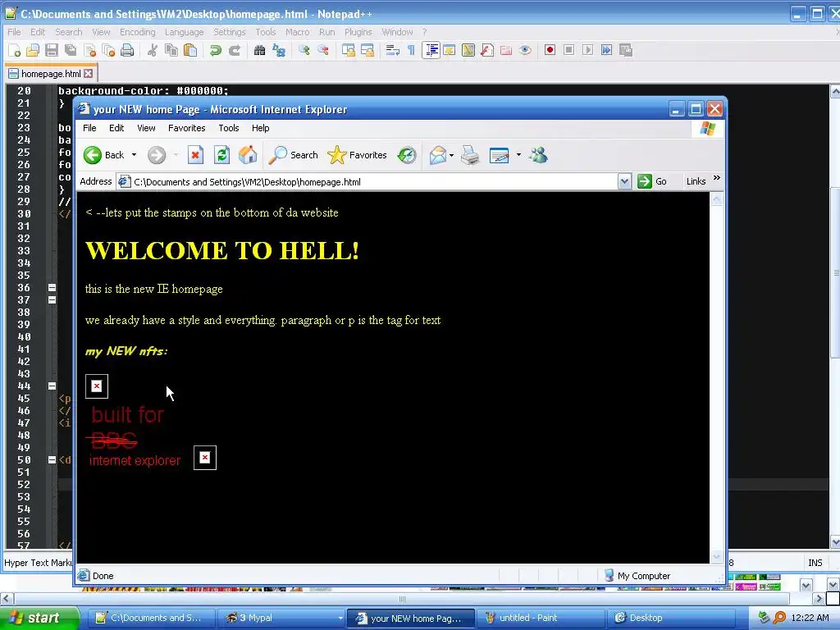This screenshot has height=630, width=840.
Task: Click the New file icon in Notepad++ toolbar
Action: tap(15, 50)
